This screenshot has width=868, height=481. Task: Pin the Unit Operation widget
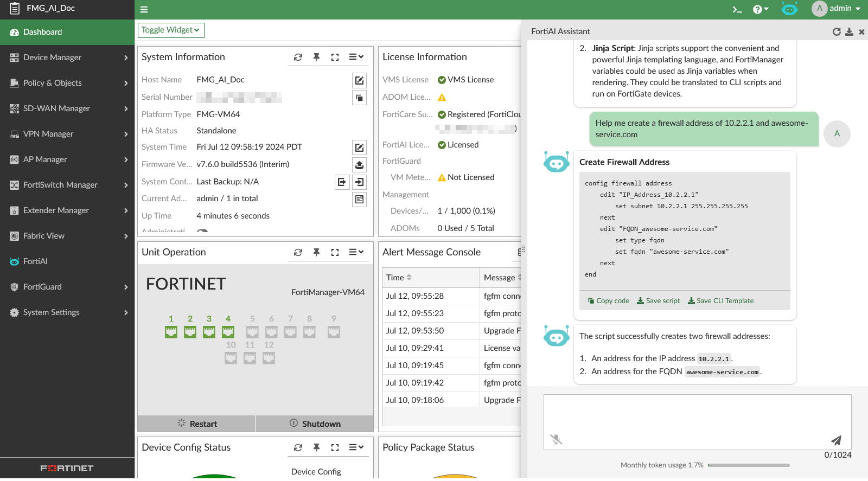316,252
